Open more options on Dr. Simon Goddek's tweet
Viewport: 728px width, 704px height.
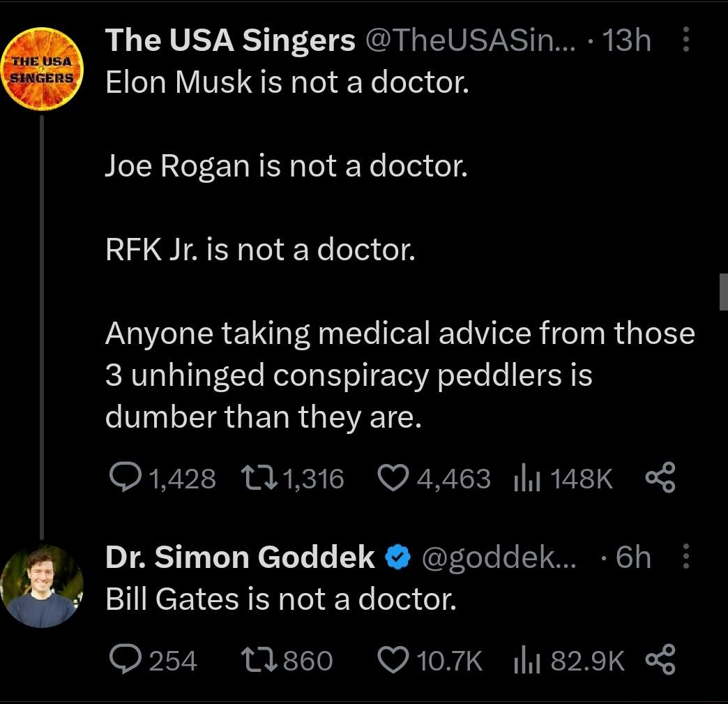point(686,557)
